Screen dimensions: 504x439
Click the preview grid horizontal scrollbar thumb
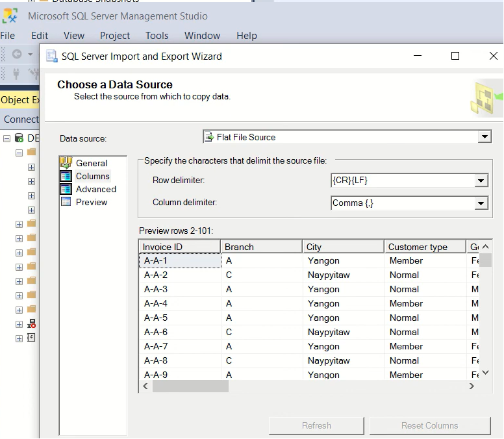tap(190, 386)
